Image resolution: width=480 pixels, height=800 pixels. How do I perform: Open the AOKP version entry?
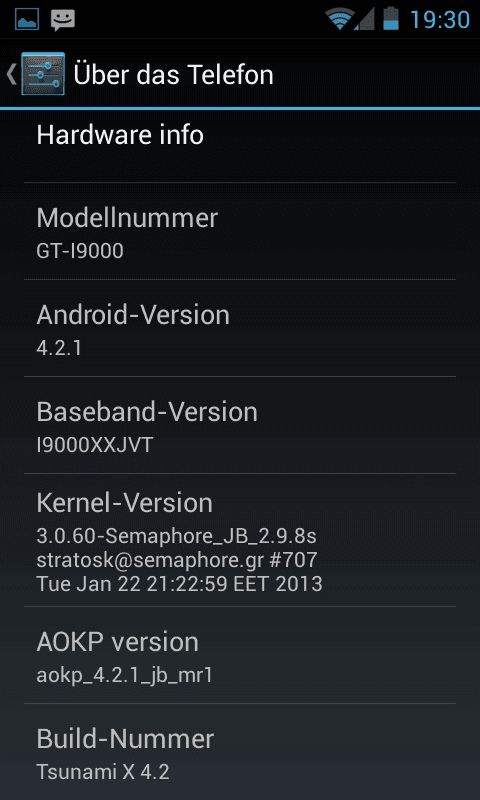coord(240,655)
